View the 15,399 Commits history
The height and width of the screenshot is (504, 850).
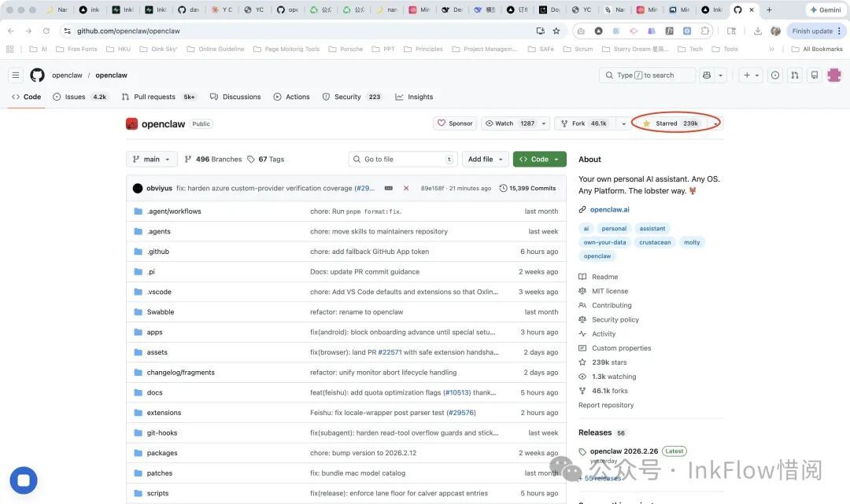click(527, 189)
